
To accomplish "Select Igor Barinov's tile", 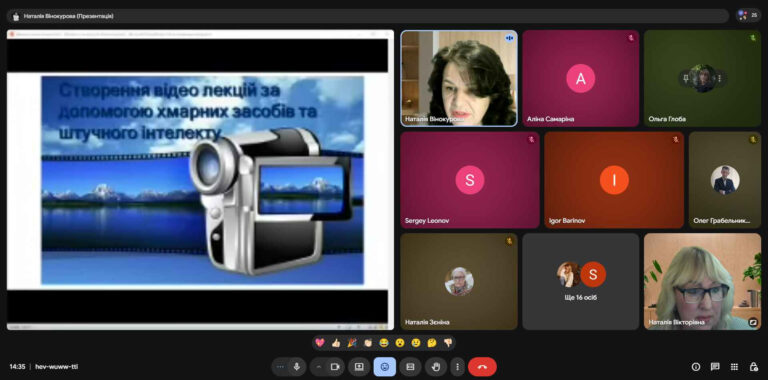I will tap(614, 180).
